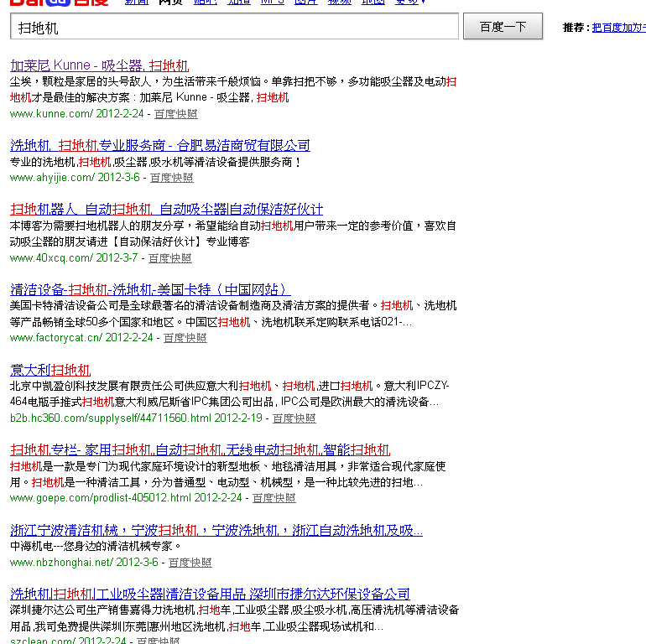Click the search box containing 扫地机
Screen dimensions: 646x644
(x=234, y=26)
